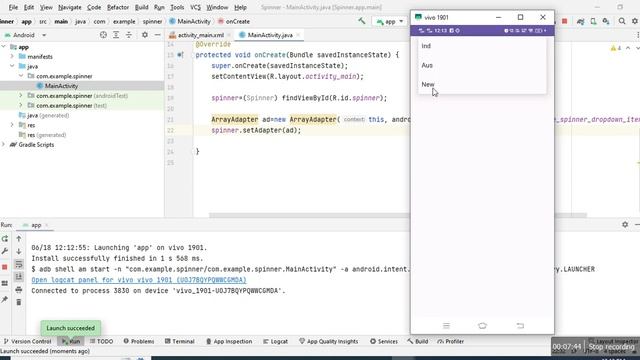Viewport: 640px width, 360px height.
Task: Open the Problems tool window
Action: tap(139, 341)
